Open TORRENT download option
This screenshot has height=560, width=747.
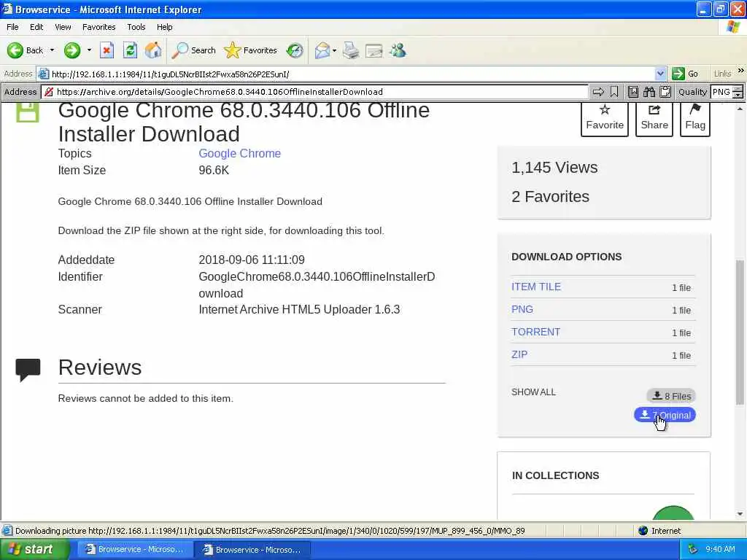(x=536, y=332)
